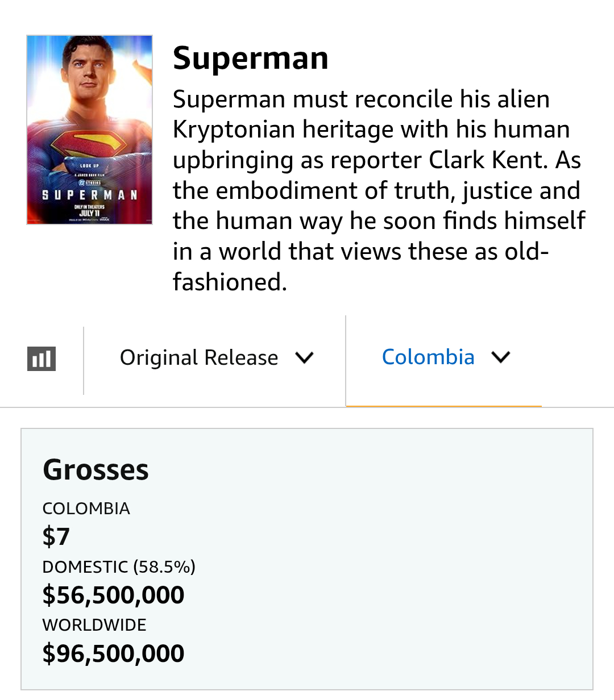
Task: Click the $7 Colombia gross value
Action: (x=56, y=536)
